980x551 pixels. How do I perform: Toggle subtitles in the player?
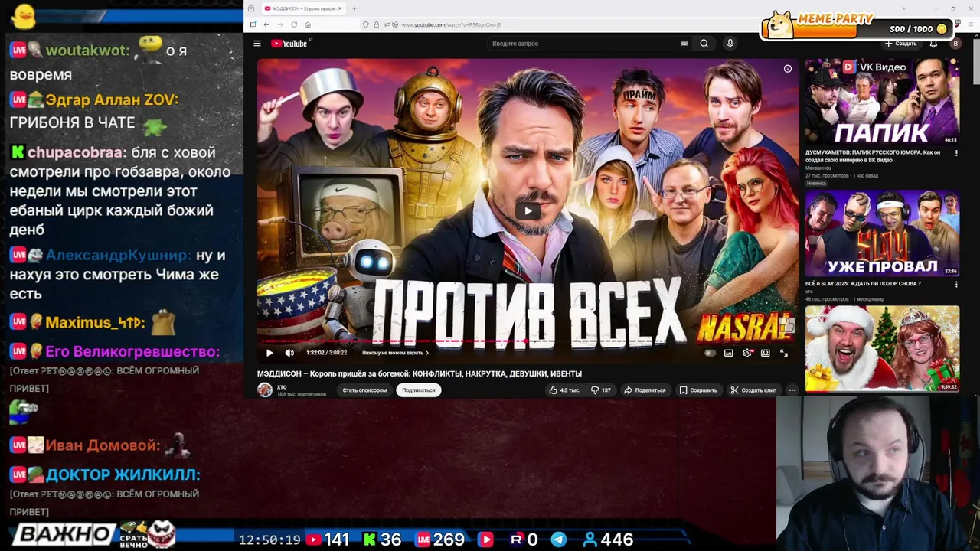click(x=728, y=353)
